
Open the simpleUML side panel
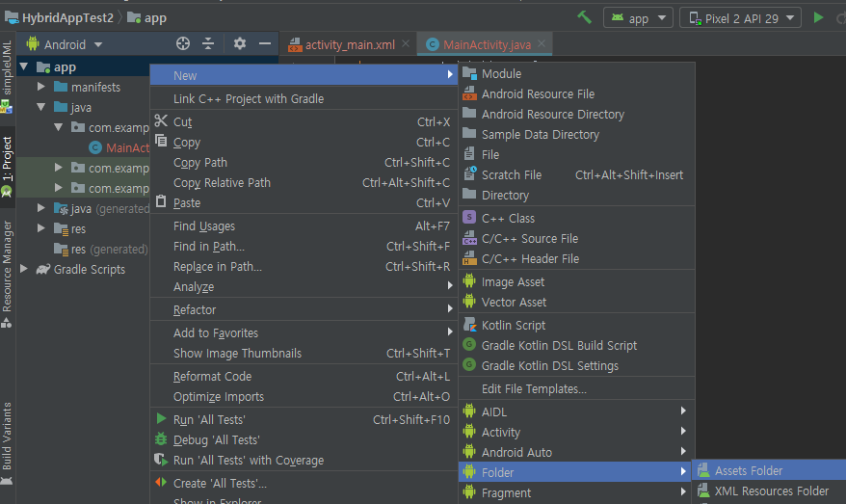tap(7, 75)
